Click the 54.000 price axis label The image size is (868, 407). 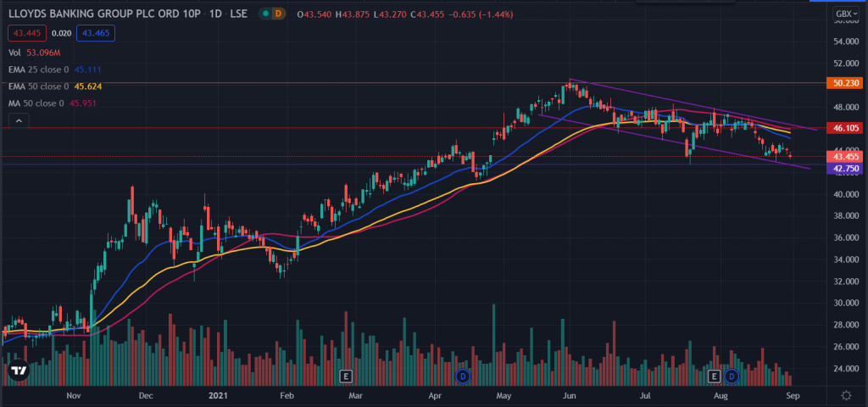point(847,42)
